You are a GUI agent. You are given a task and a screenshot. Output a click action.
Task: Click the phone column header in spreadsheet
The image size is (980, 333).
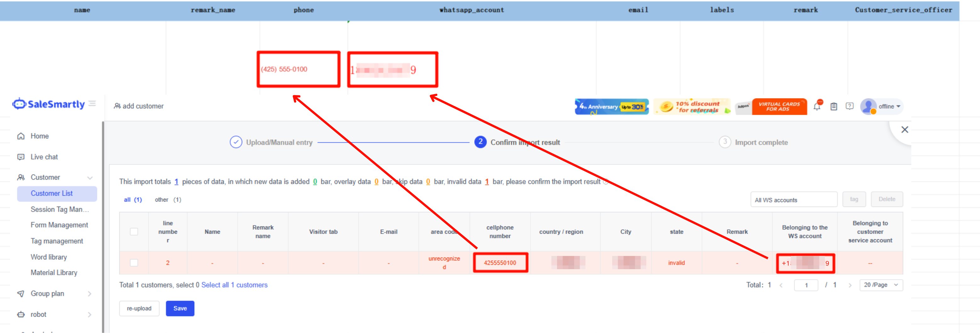(304, 10)
